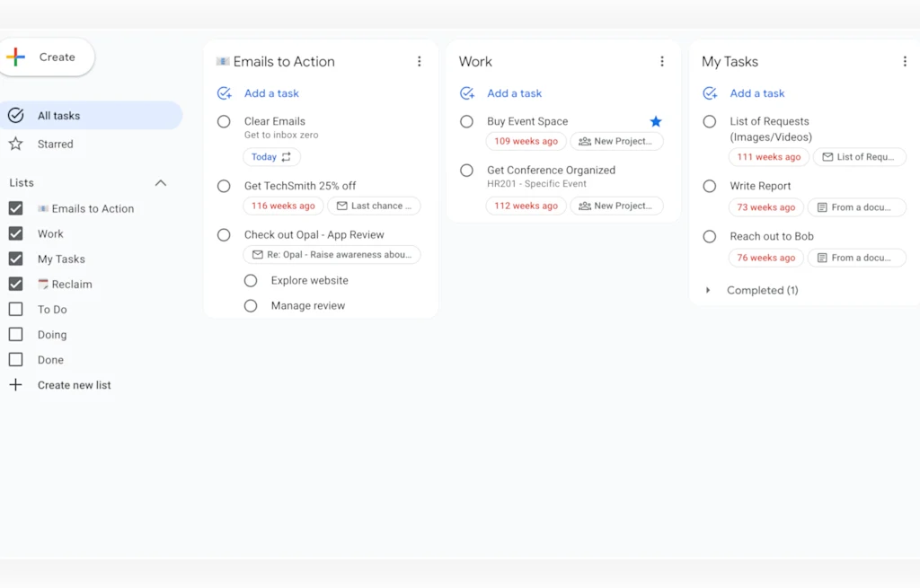
Task: Star the Buy Event Space task
Action: click(x=656, y=121)
